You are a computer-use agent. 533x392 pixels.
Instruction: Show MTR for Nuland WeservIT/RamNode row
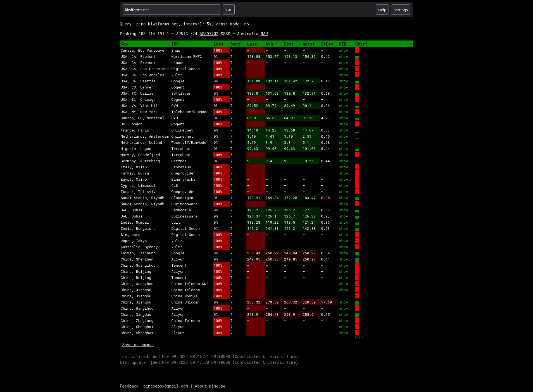343,143
